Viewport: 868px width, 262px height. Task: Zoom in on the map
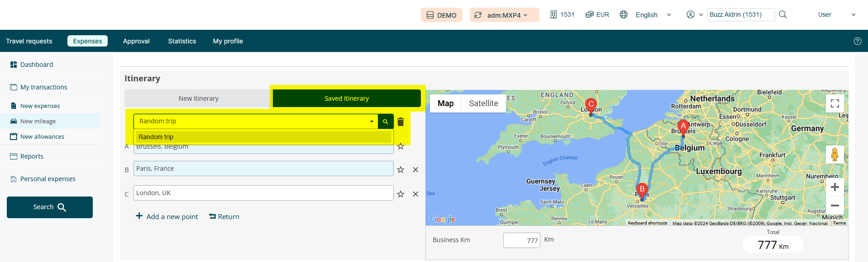(x=835, y=187)
